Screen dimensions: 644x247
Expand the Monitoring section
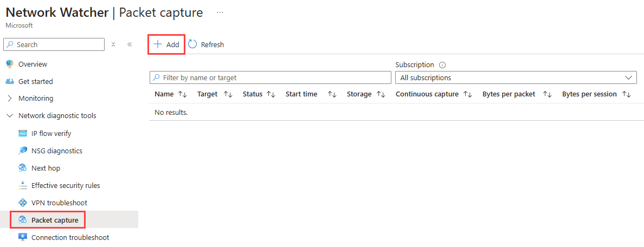click(x=10, y=99)
